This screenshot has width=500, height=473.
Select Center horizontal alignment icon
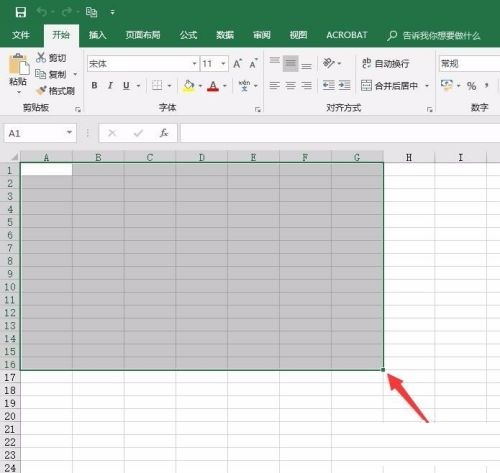[x=290, y=86]
